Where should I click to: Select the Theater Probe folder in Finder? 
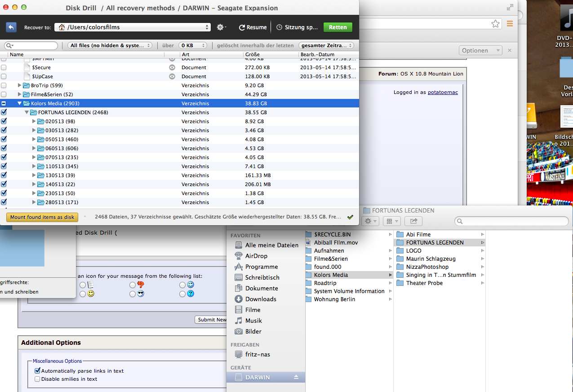tap(440, 283)
